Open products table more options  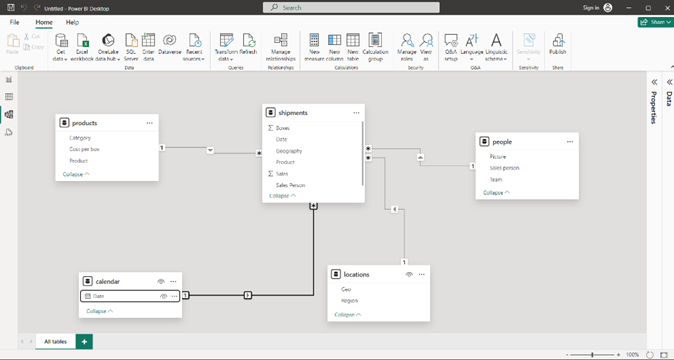pos(150,123)
